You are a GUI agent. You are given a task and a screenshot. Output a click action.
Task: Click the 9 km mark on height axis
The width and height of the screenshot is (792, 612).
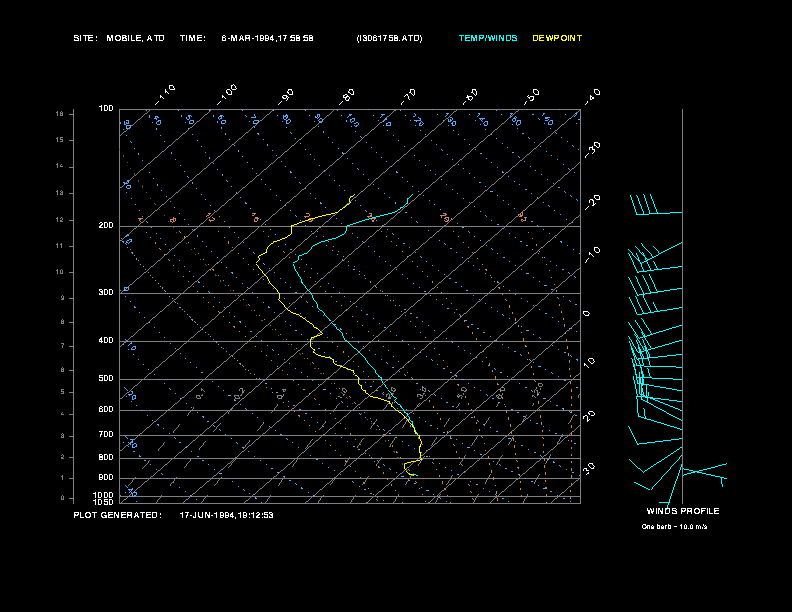[63, 298]
